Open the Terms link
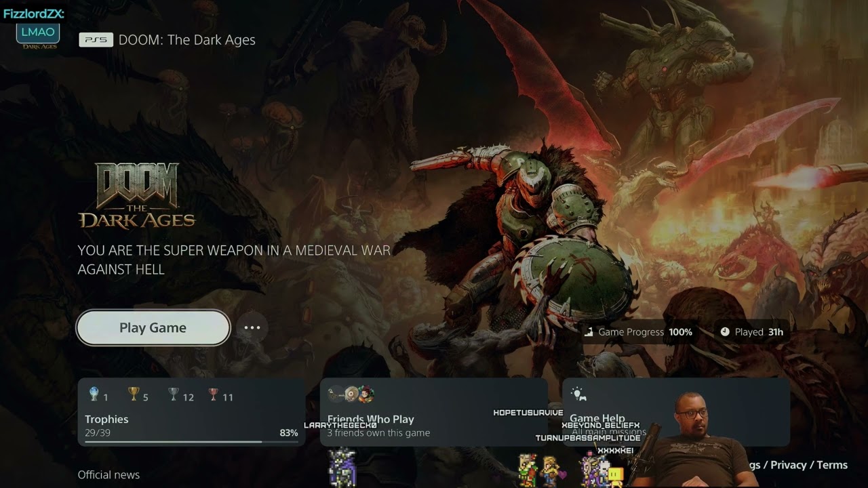This screenshot has width=868, height=488. pyautogui.click(x=832, y=465)
